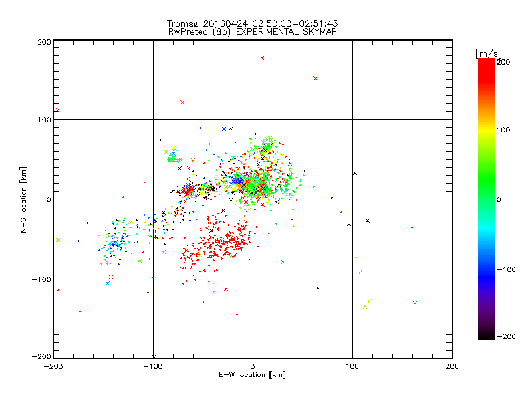
Task: Click the red dot near x=160, y=-36
Action: coord(412,227)
